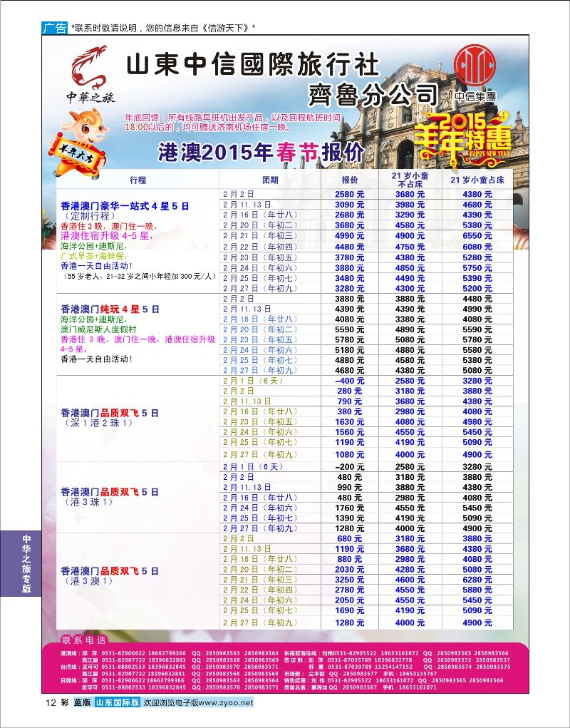Screen dimensions: 570x728
Task: Click the 山东国际版 footer label
Action: (x=118, y=702)
